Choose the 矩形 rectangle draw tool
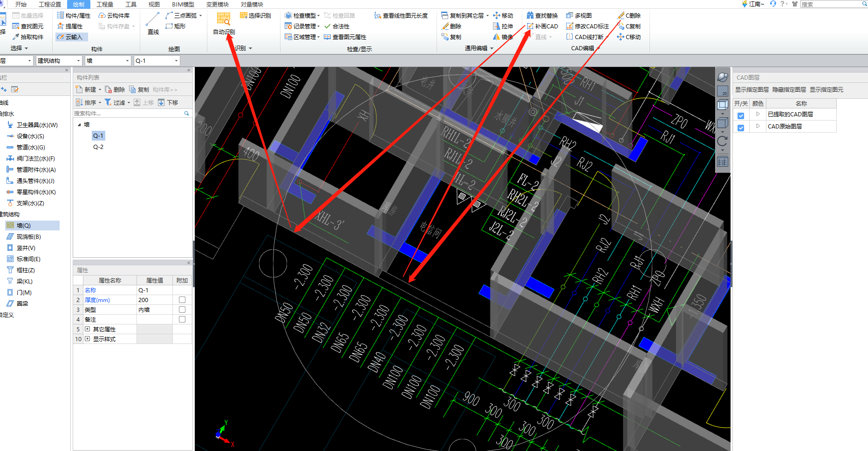This screenshot has width=868, height=451. pyautogui.click(x=176, y=27)
